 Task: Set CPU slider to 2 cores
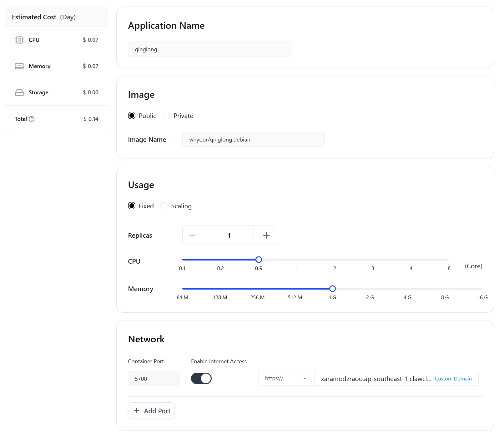coord(335,260)
